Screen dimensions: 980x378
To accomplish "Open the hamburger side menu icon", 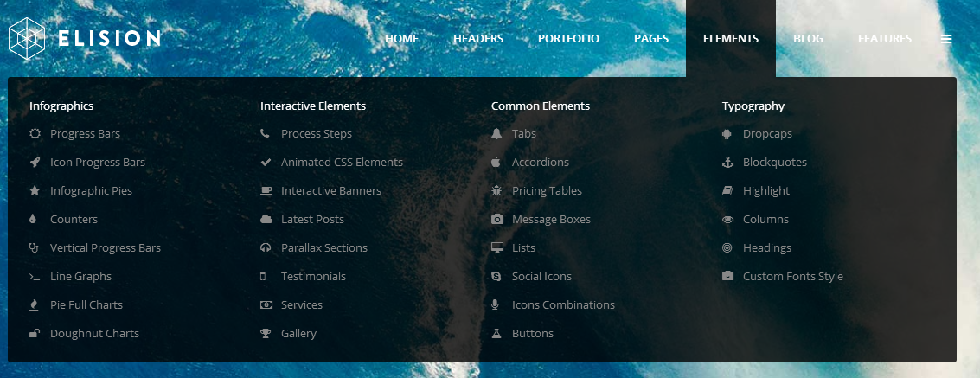I will click(x=946, y=39).
